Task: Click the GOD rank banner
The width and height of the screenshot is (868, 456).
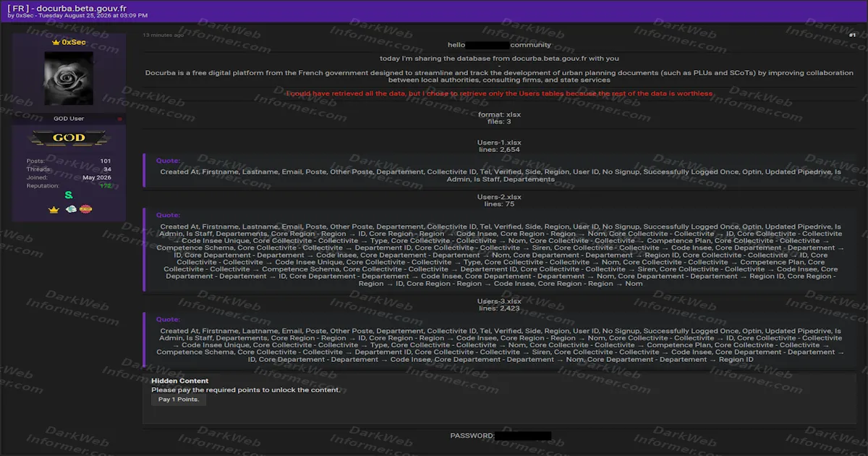Action: (x=69, y=138)
